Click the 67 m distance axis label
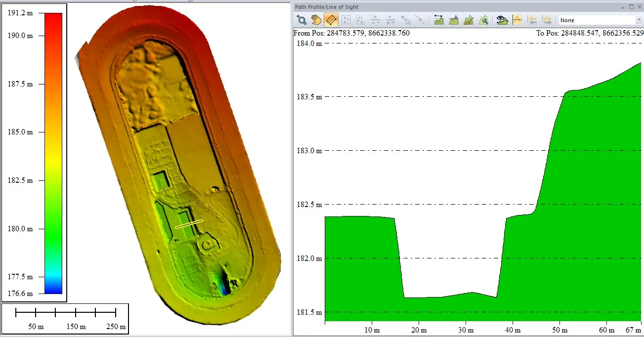 pos(633,330)
